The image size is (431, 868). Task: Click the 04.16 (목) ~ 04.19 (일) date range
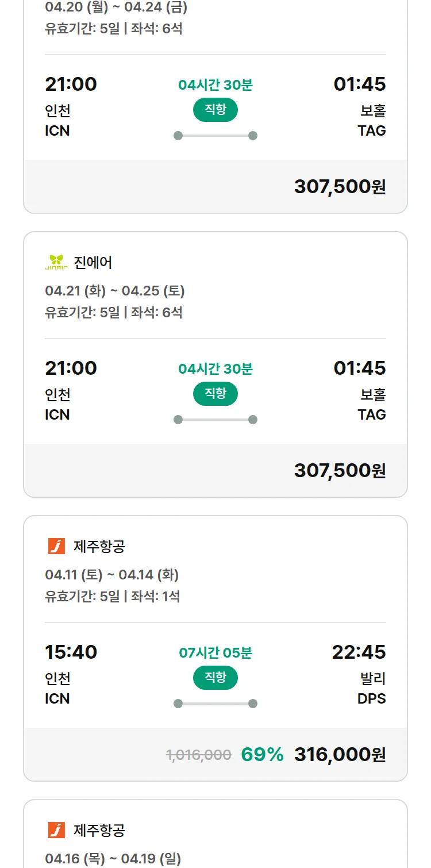click(x=113, y=859)
